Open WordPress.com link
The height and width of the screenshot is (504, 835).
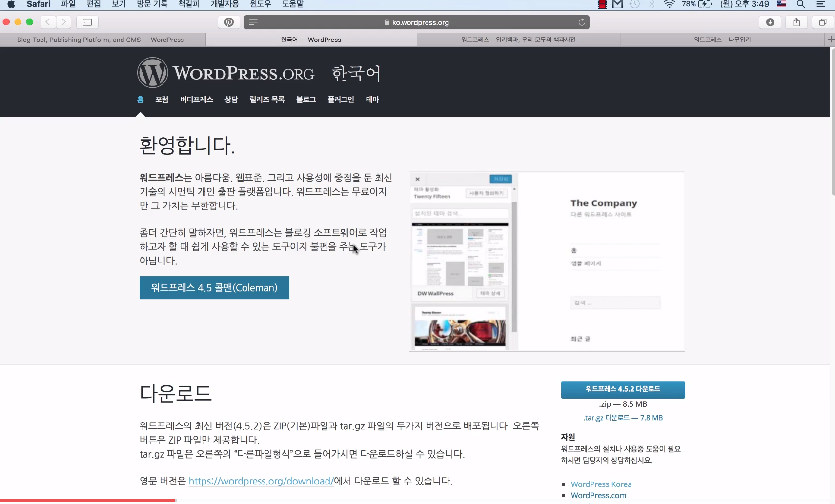[598, 495]
